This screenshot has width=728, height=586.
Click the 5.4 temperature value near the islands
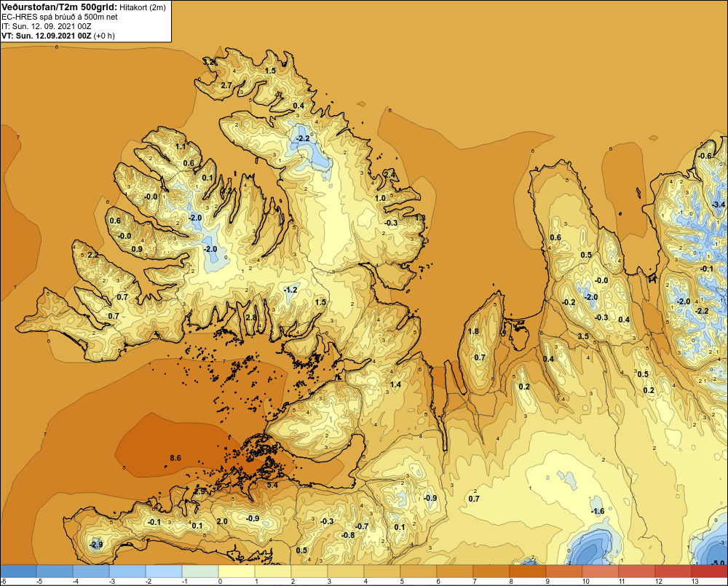click(x=272, y=486)
